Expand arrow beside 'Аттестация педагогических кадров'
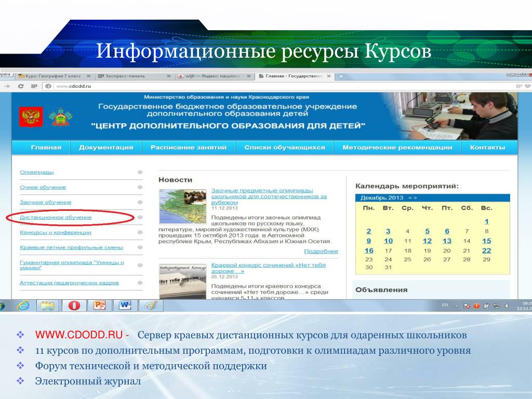Screen dimensions: 532x399 pyautogui.click(x=140, y=283)
